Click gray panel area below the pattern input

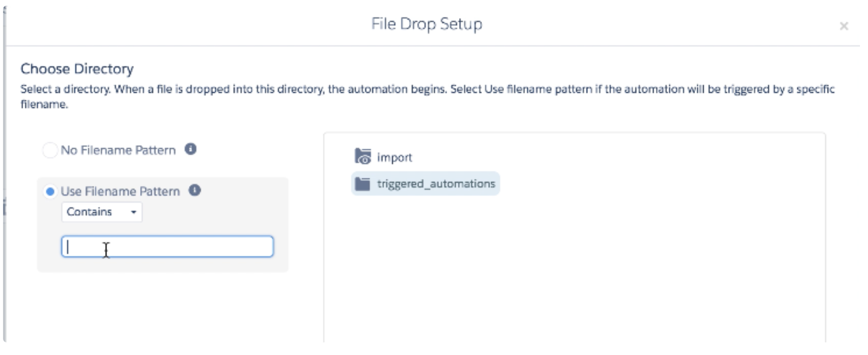162,265
